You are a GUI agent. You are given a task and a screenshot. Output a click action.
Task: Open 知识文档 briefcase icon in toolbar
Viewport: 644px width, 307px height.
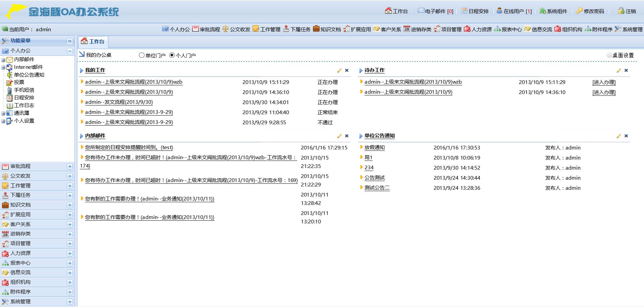tap(316, 29)
